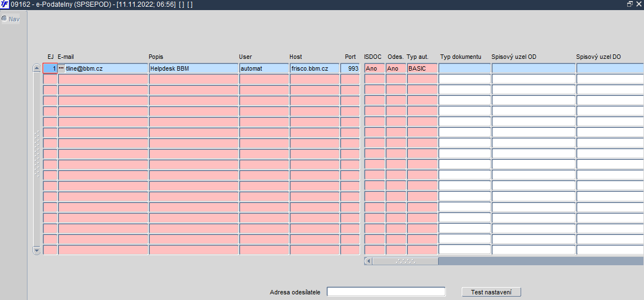Image resolution: width=644 pixels, height=300 pixels.
Task: Click the table scroll up arrow
Action: click(36, 68)
